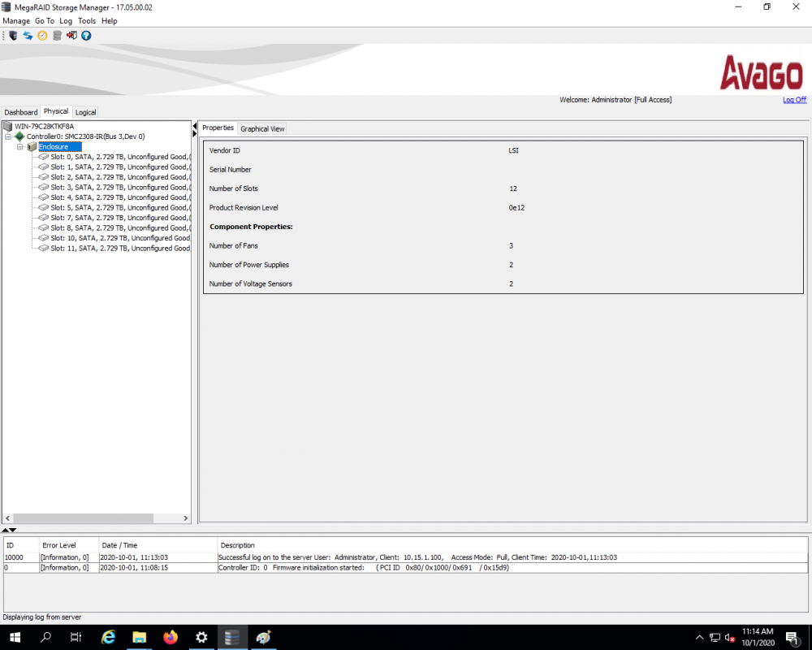Click the Description column header in log
Screen dimensions: 812x650
pyautogui.click(x=512, y=545)
